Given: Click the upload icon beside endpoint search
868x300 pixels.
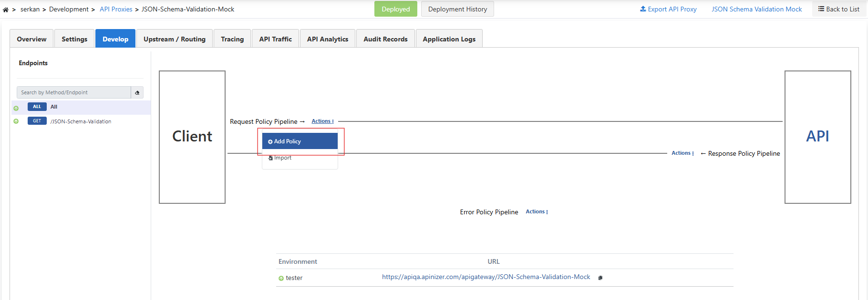Looking at the screenshot, I should coord(137,92).
